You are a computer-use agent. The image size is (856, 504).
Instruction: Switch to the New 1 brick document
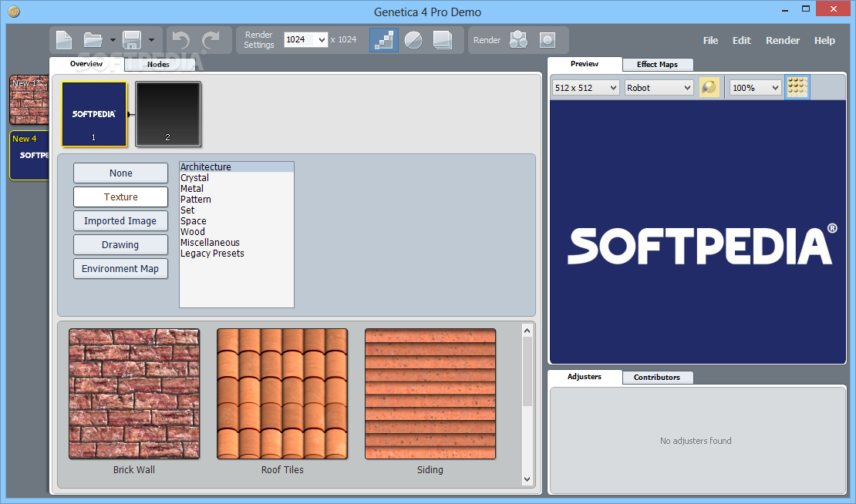click(29, 100)
